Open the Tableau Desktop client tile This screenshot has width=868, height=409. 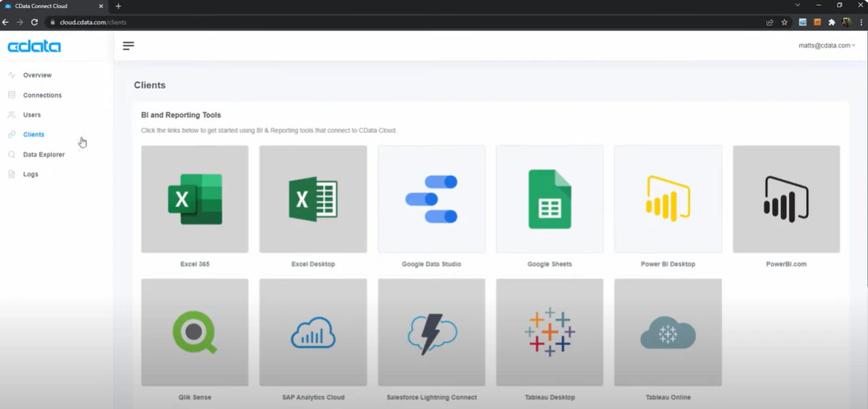(x=550, y=332)
